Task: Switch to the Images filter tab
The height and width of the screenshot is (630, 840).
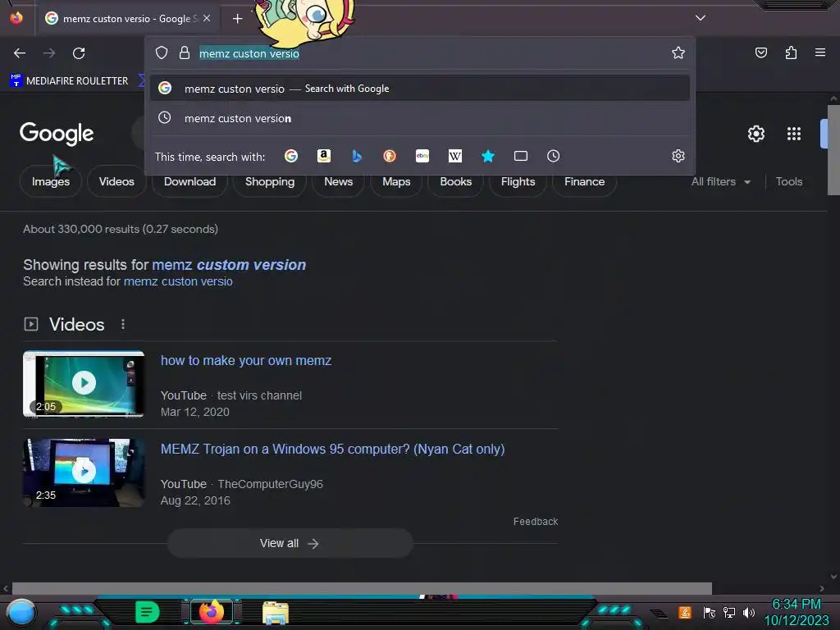Action: 50,181
